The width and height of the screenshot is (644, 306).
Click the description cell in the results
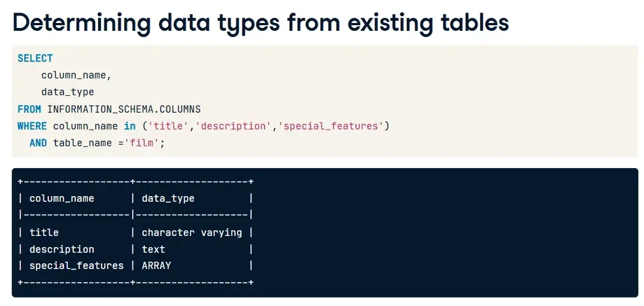coord(62,249)
